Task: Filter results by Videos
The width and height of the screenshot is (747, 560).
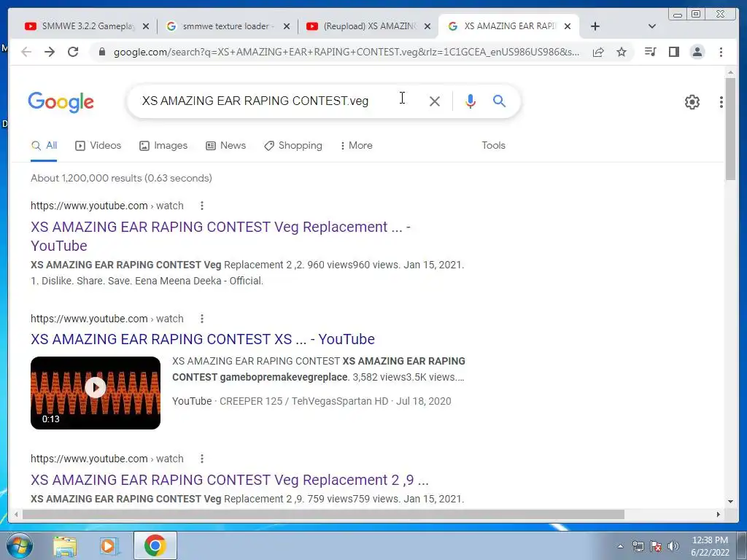Action: [98, 145]
